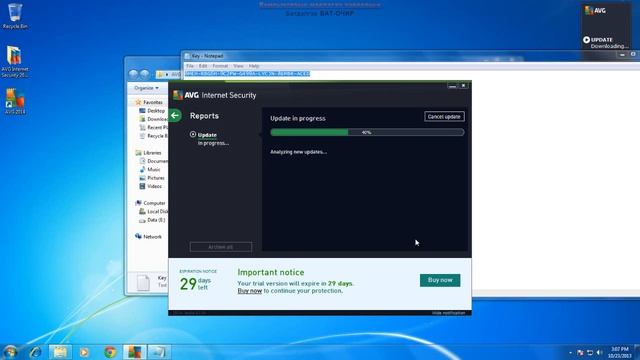
Task: Click the Explorer forward navigation button
Action: coord(145,74)
